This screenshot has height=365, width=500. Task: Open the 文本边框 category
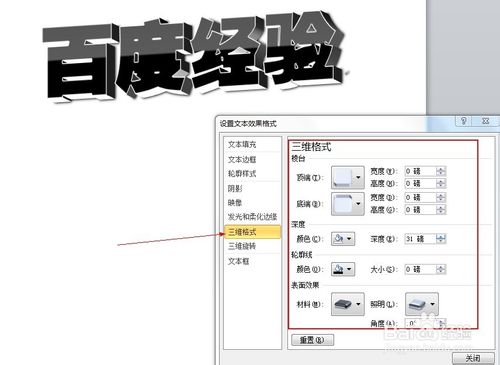[x=242, y=160]
